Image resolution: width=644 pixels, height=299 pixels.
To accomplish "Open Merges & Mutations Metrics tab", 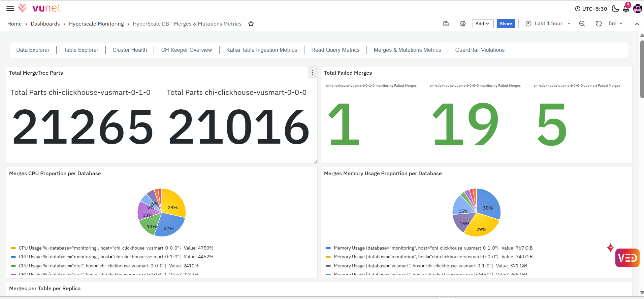I will point(407,50).
